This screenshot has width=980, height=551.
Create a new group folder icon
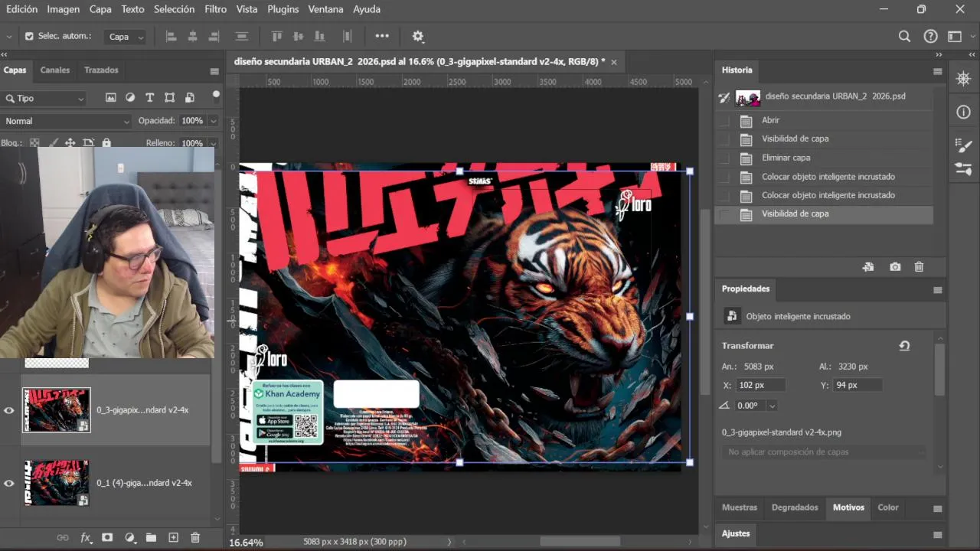point(151,538)
